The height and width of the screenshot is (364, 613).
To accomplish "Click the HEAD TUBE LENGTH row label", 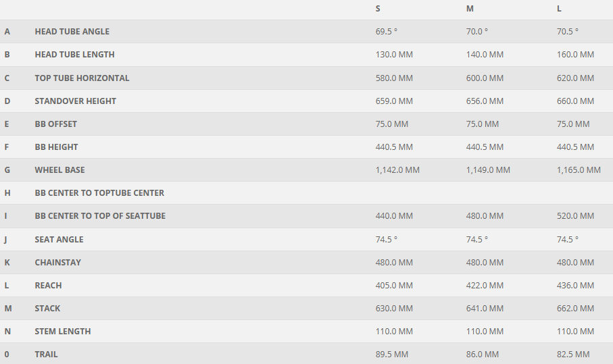I will click(x=74, y=55).
